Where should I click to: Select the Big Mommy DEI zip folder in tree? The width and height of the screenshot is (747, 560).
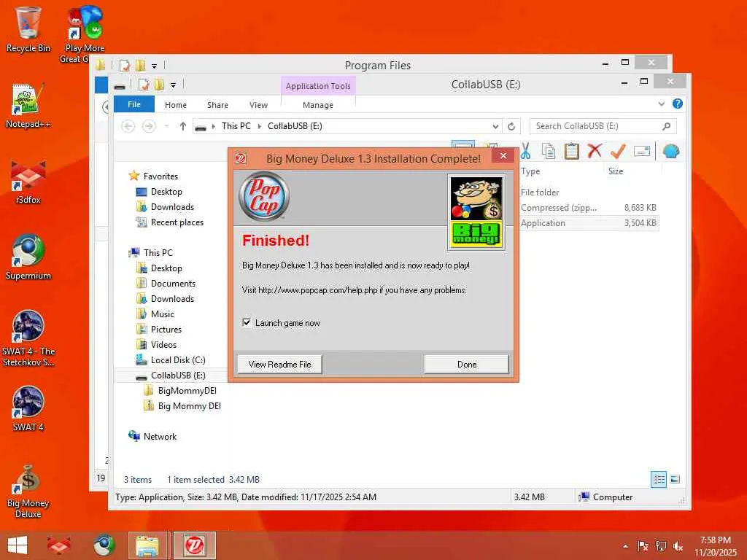point(189,405)
